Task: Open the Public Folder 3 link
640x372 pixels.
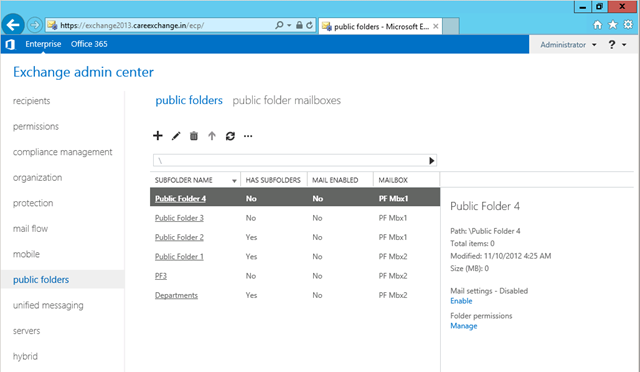Action: pyautogui.click(x=179, y=218)
